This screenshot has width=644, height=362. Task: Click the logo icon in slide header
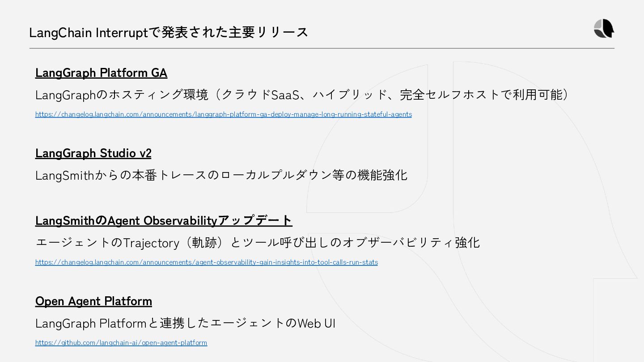pos(604,29)
